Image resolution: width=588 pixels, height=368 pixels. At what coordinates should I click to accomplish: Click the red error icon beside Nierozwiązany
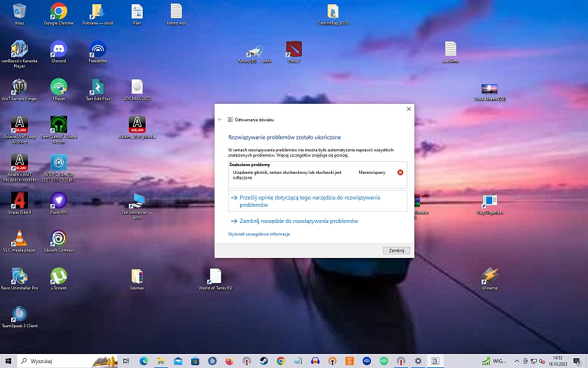coord(400,172)
